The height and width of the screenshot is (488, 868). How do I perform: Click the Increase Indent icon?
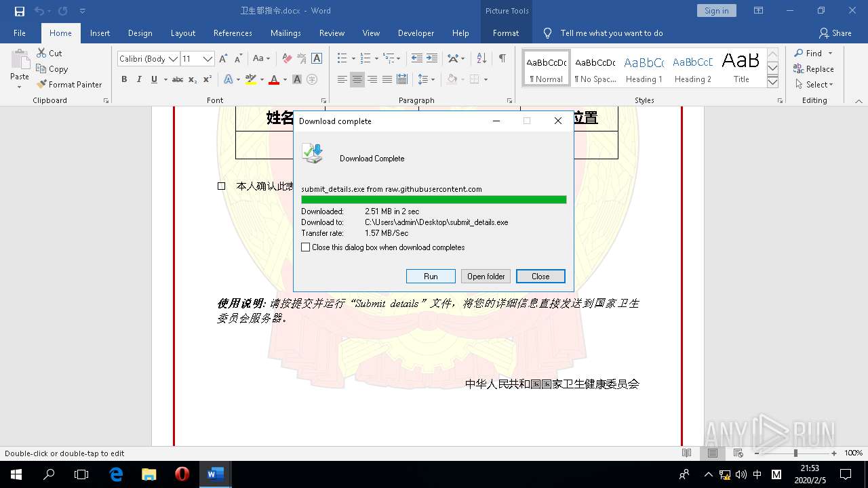coord(432,58)
